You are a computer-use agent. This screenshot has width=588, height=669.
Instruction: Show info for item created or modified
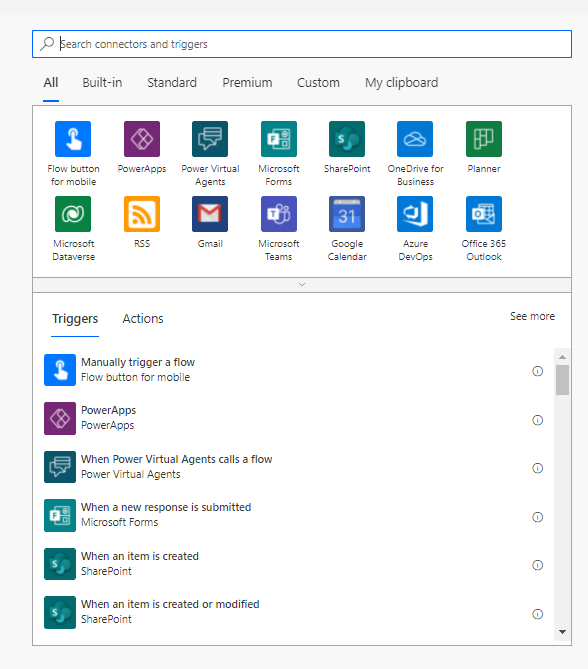click(538, 614)
